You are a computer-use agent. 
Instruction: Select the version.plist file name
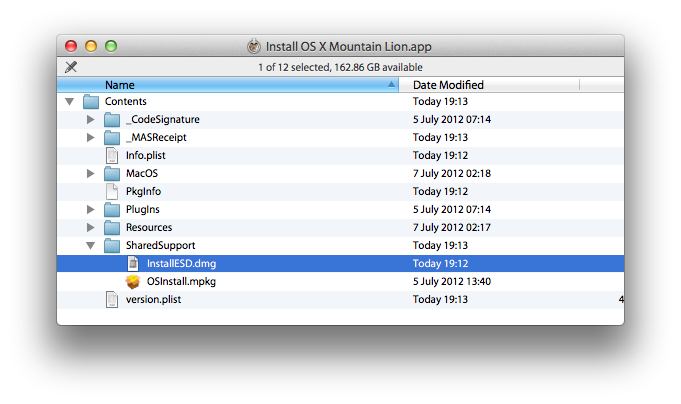[154, 300]
